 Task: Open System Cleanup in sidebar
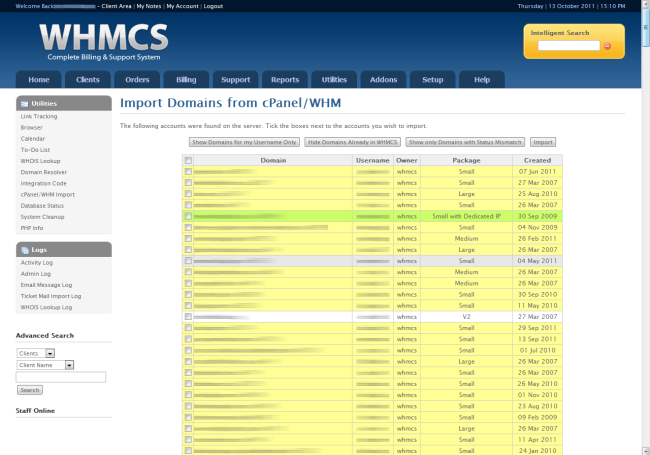tap(42, 217)
